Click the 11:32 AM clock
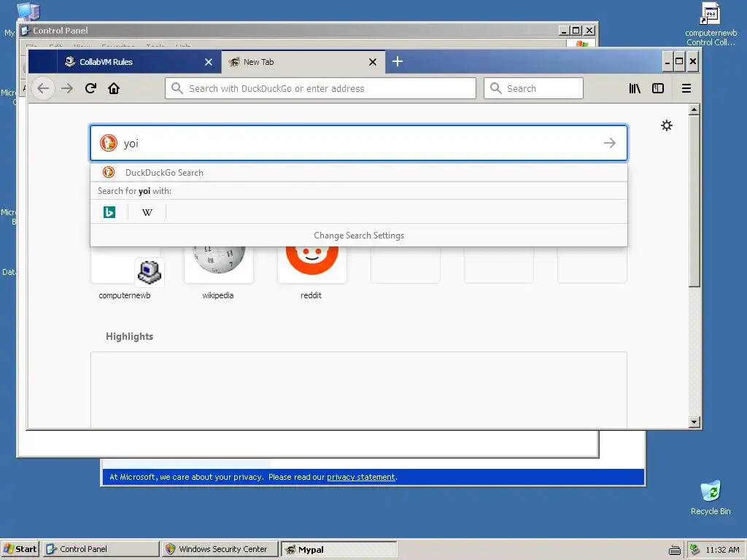 point(722,550)
